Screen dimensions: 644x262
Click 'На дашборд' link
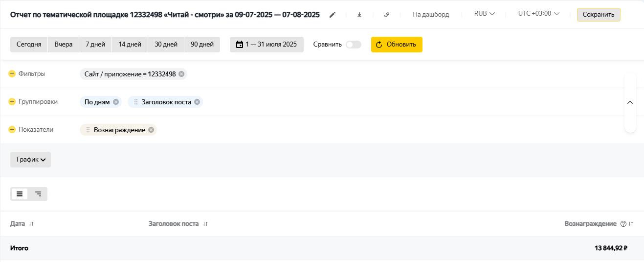tap(431, 14)
